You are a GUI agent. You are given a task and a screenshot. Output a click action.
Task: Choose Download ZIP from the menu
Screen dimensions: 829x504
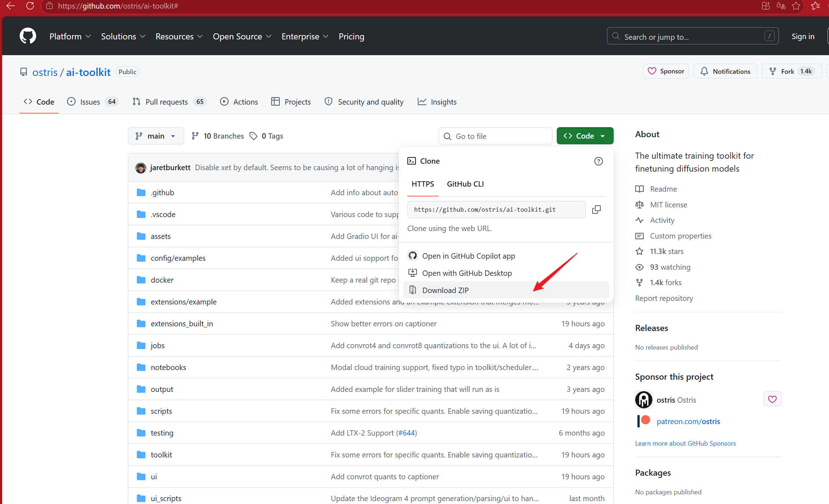506,290
